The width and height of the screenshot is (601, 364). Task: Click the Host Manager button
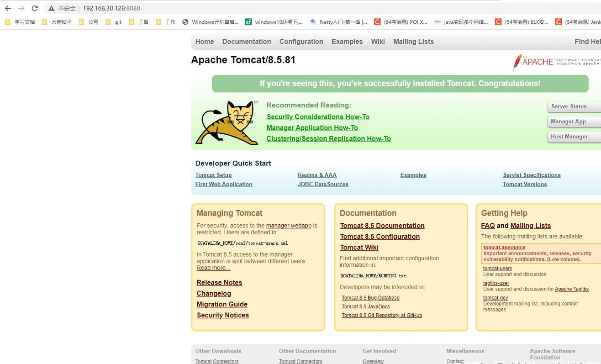click(574, 137)
